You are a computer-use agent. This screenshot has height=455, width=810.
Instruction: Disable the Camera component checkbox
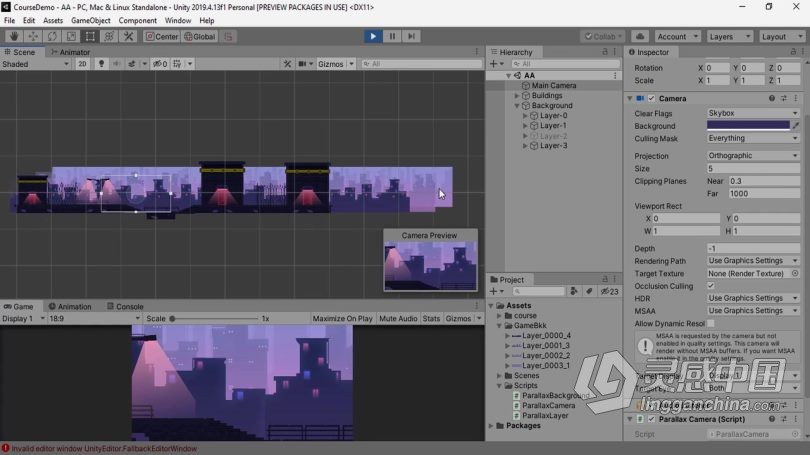(x=651, y=98)
